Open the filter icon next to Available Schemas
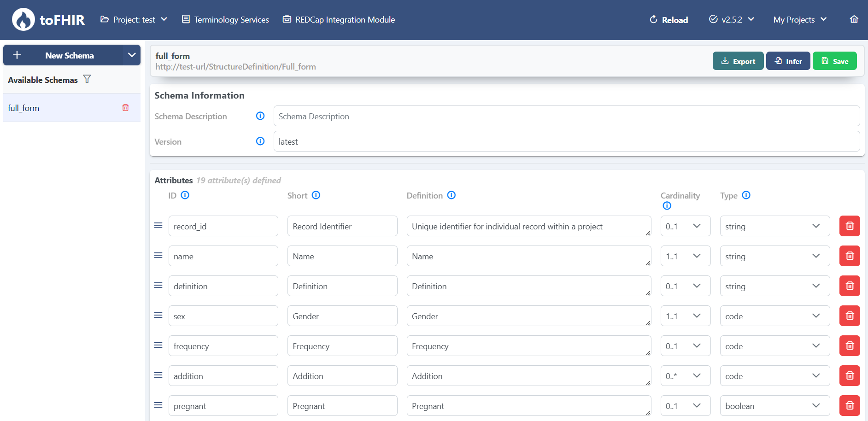Screen dimensions: 868x421 (87, 79)
